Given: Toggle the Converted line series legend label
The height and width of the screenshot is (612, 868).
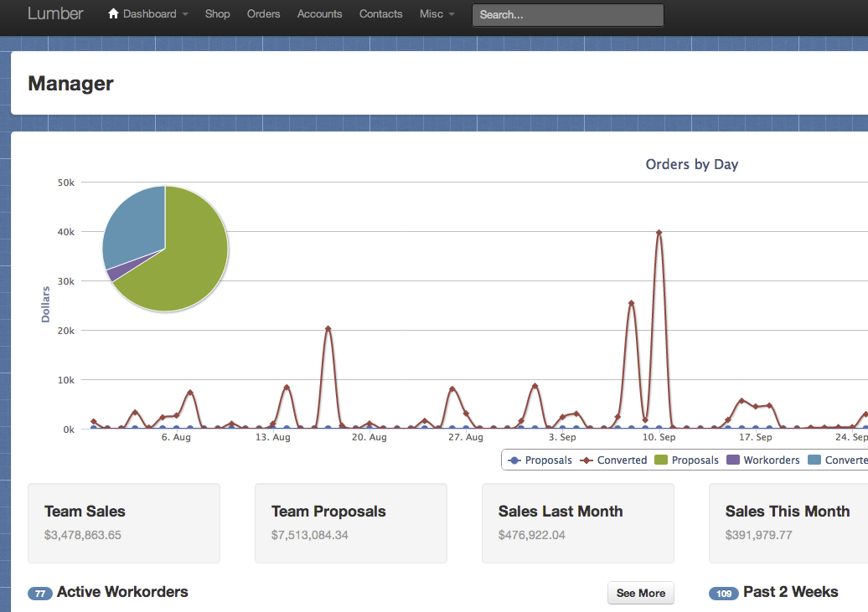Looking at the screenshot, I should pyautogui.click(x=622, y=460).
